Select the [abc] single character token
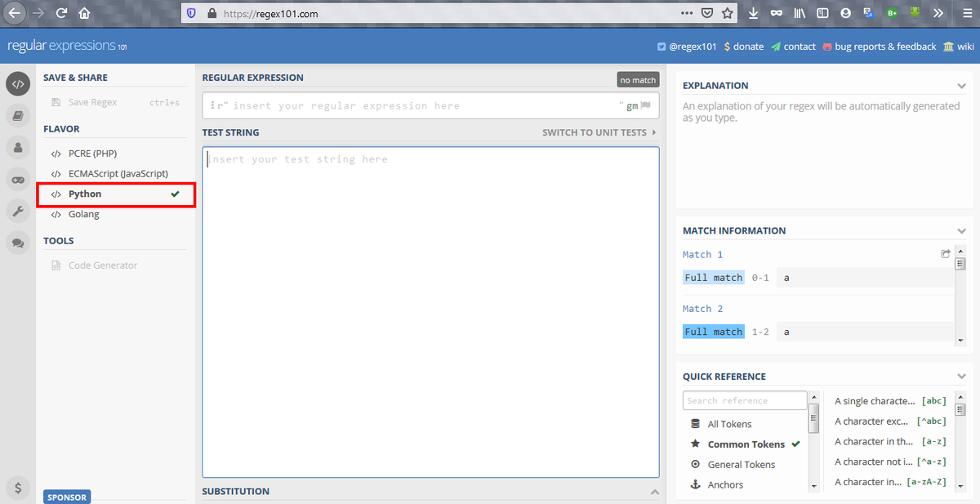Image resolution: width=980 pixels, height=504 pixels. tap(890, 401)
